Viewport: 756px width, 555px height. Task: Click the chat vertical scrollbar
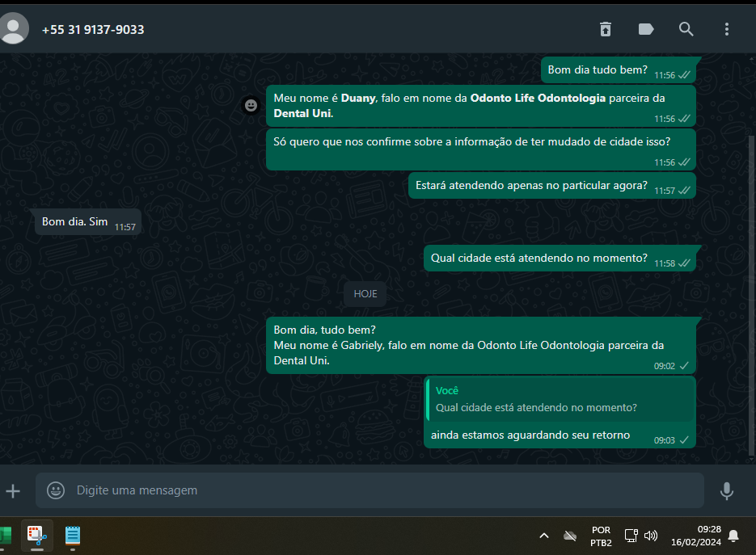coord(750,296)
